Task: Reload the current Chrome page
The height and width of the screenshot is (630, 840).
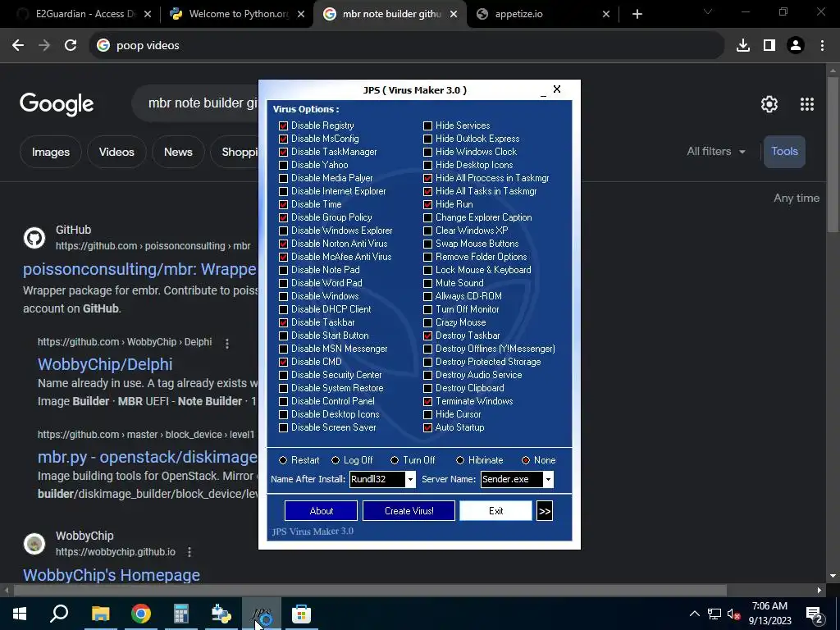Action: click(x=71, y=46)
